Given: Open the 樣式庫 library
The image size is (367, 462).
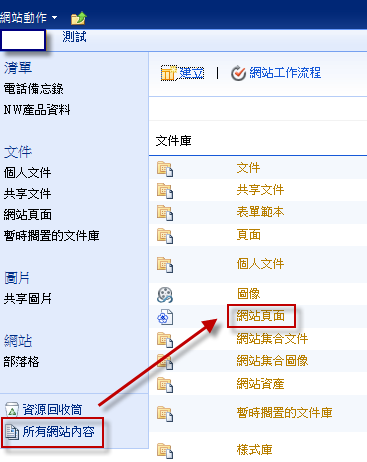Looking at the screenshot, I should [254, 450].
